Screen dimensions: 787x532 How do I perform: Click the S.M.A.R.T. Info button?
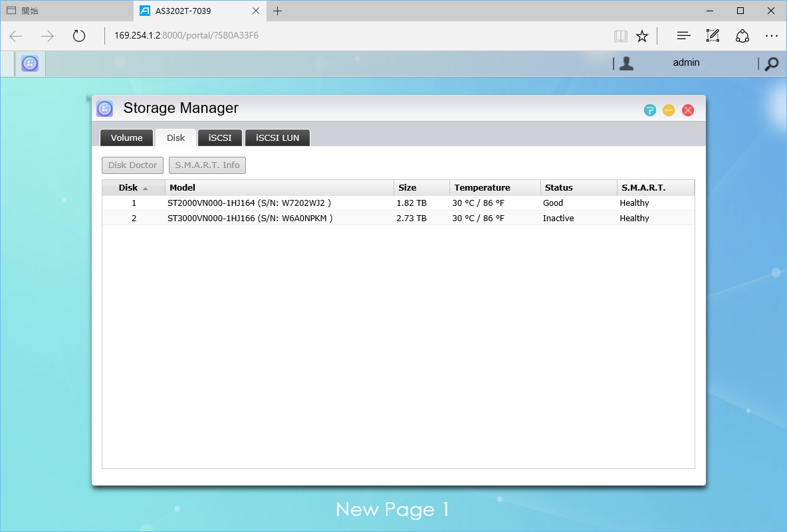tap(207, 165)
